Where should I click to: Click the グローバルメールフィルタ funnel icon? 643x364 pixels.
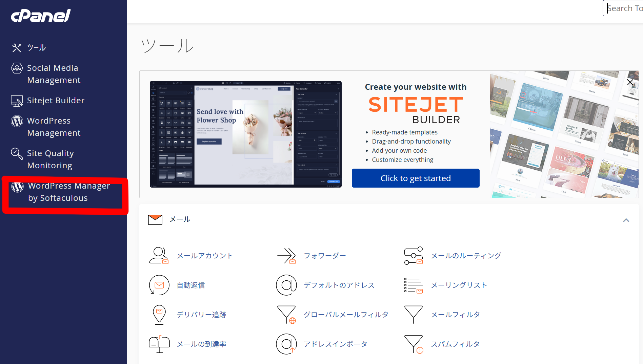(x=286, y=315)
